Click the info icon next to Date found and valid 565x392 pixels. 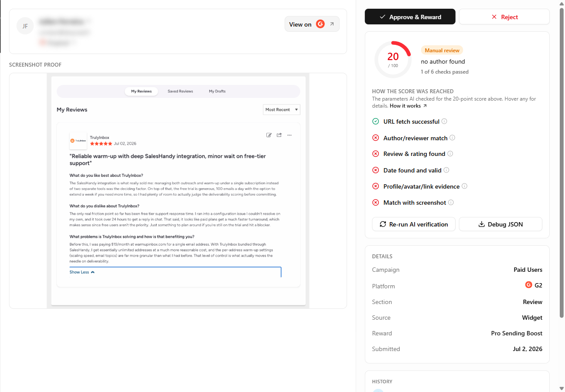click(x=446, y=170)
